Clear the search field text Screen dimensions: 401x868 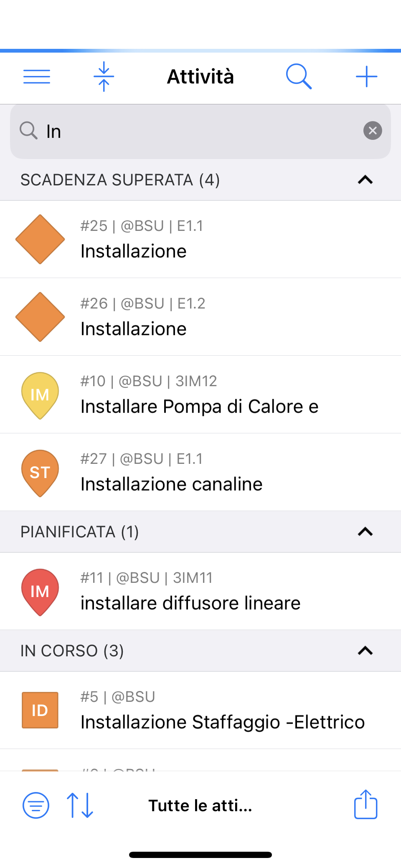pos(373,131)
